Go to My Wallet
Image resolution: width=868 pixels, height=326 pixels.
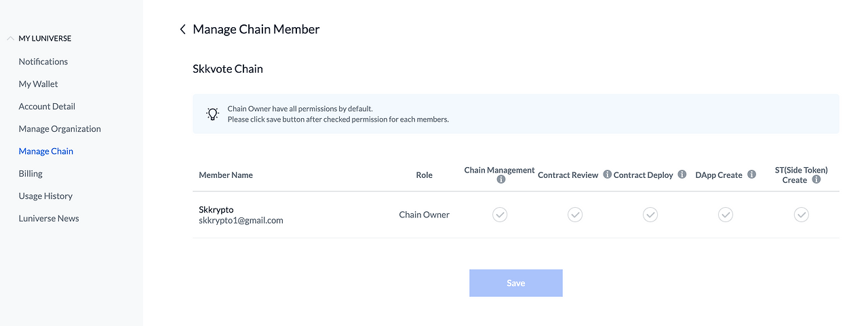pos(39,84)
